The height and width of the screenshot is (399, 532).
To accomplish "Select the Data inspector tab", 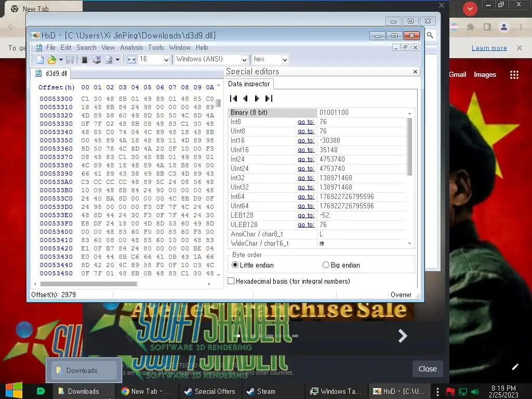I will (249, 84).
